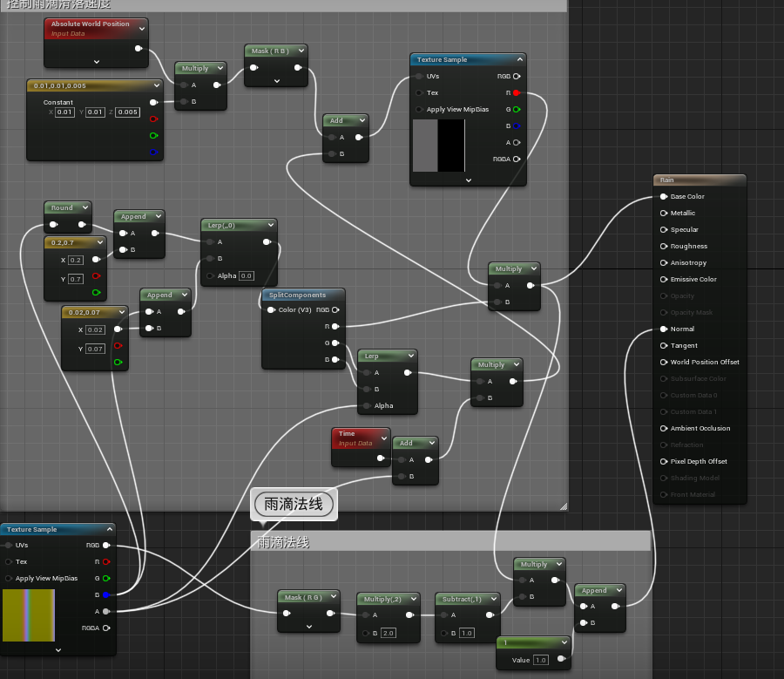The image size is (784, 679).
Task: Click the green G output pin of top Texture Sample
Action: point(517,109)
